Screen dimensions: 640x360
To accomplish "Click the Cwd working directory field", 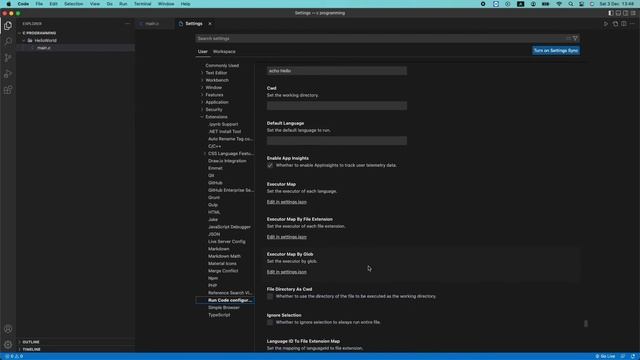I will (x=337, y=106).
